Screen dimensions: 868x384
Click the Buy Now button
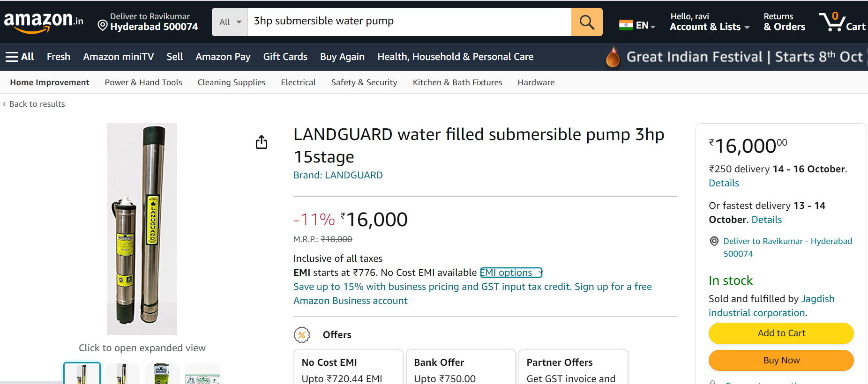[x=781, y=360]
